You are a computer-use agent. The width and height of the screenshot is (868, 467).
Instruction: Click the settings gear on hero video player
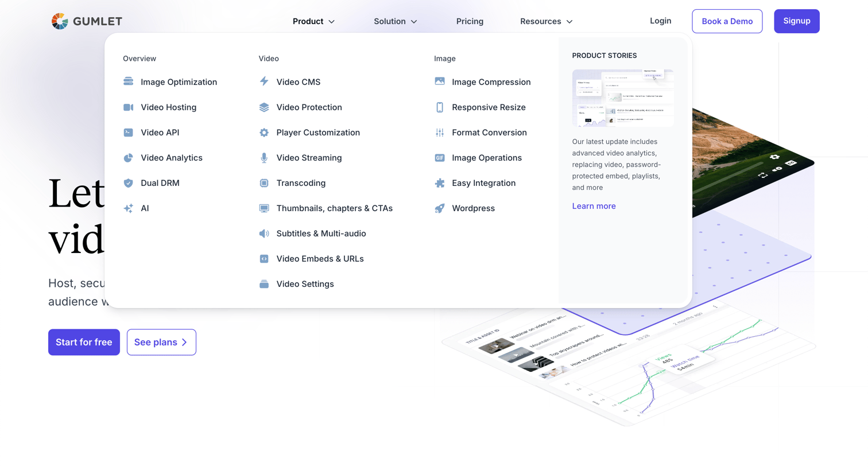(x=774, y=157)
